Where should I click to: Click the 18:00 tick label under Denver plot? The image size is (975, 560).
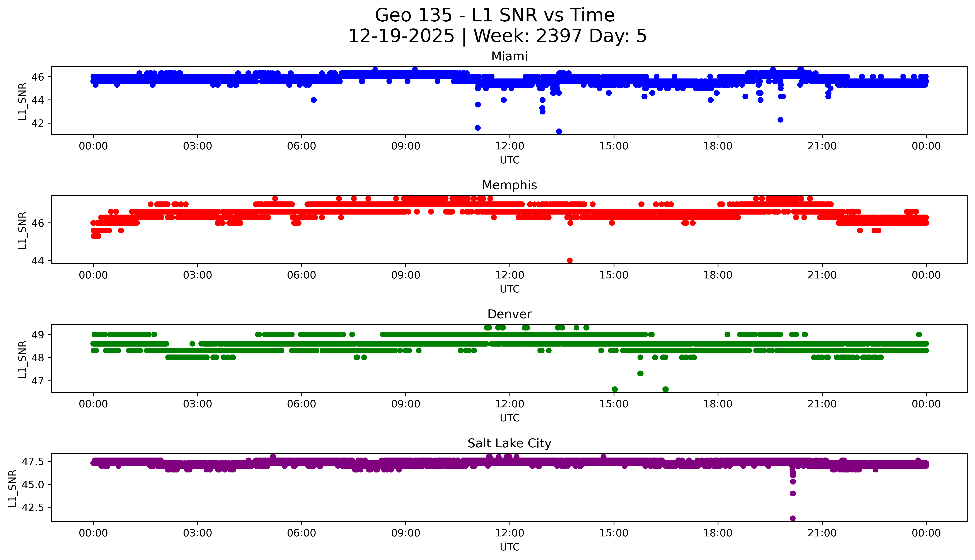pos(718,404)
